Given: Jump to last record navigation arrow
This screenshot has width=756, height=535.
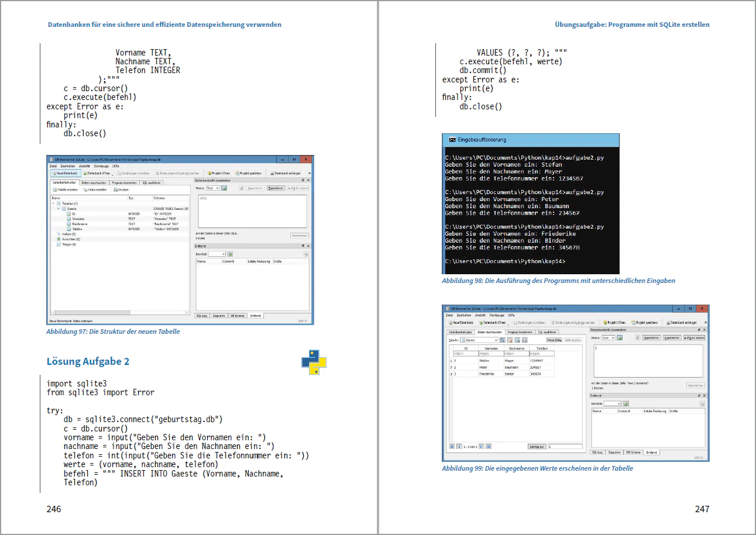Looking at the screenshot, I should (488, 446).
